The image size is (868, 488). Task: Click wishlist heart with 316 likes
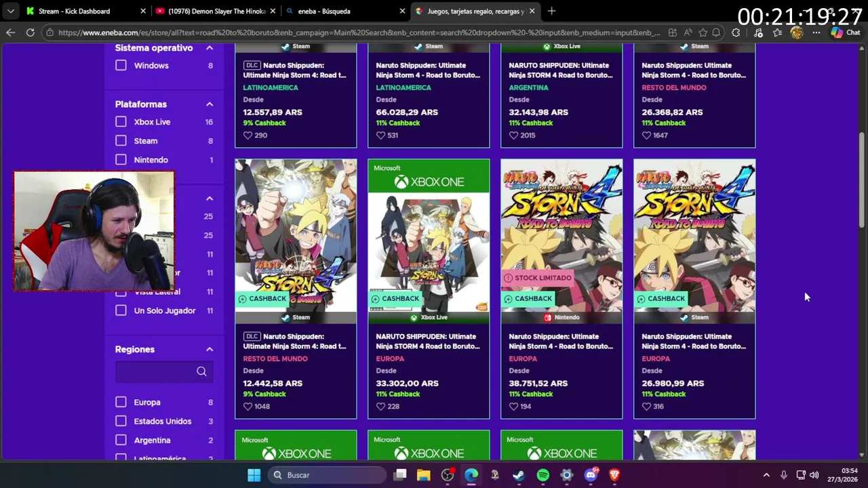point(646,406)
